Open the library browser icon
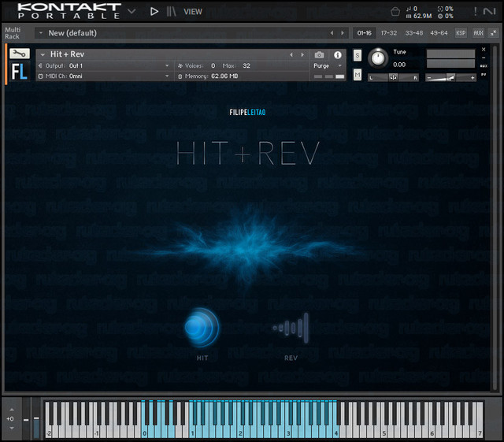The width and height of the screenshot is (504, 442). pos(172,12)
